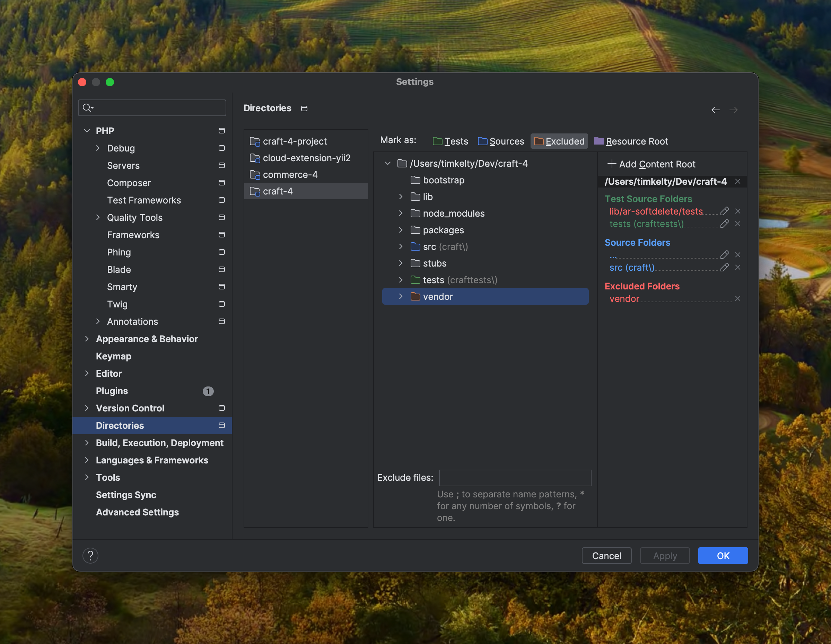The height and width of the screenshot is (644, 831).
Task: Toggle the Excluded mark button
Action: 559,141
